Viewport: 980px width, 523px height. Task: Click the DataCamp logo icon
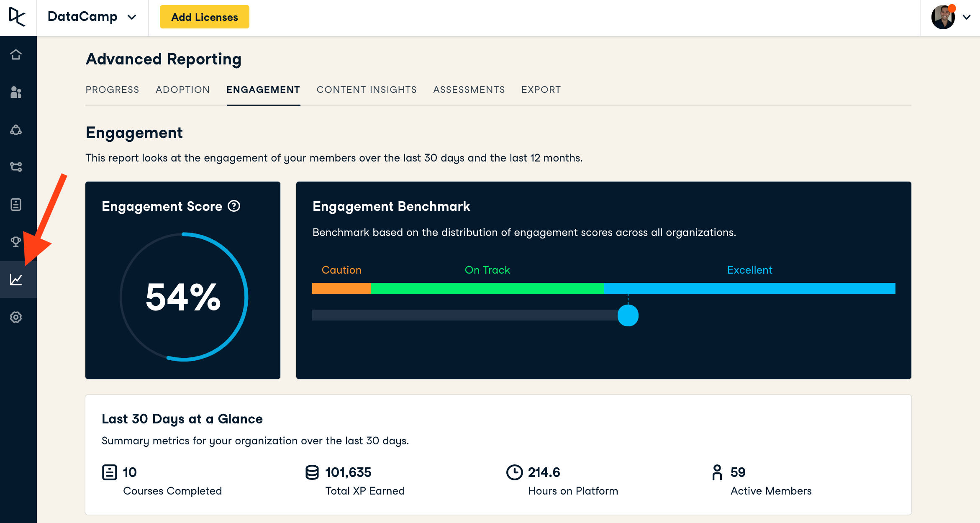(17, 17)
